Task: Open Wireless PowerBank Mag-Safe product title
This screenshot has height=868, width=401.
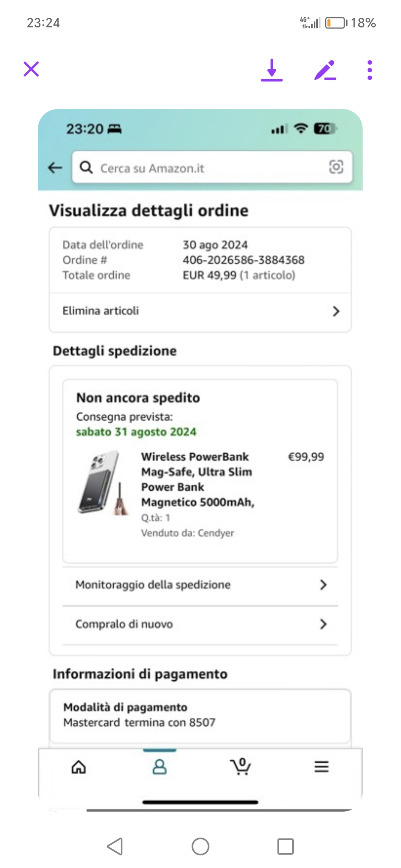Action: click(x=198, y=479)
